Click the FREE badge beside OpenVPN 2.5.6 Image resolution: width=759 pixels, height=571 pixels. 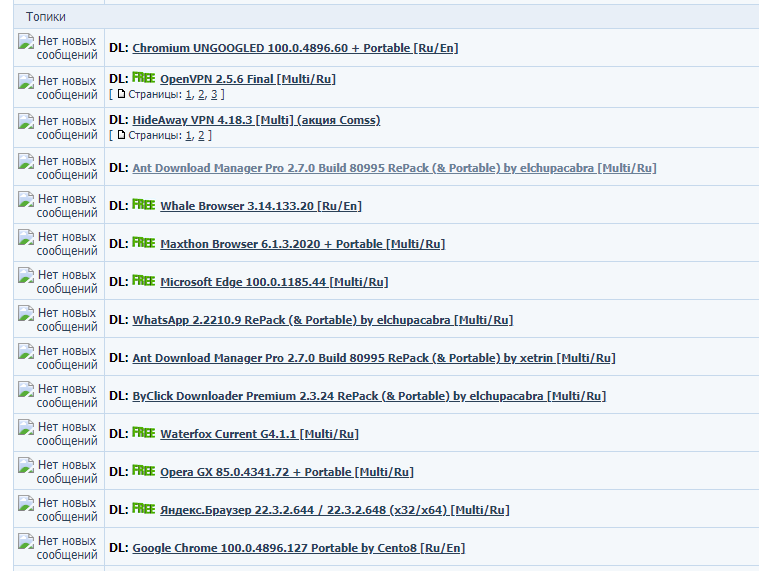143,78
